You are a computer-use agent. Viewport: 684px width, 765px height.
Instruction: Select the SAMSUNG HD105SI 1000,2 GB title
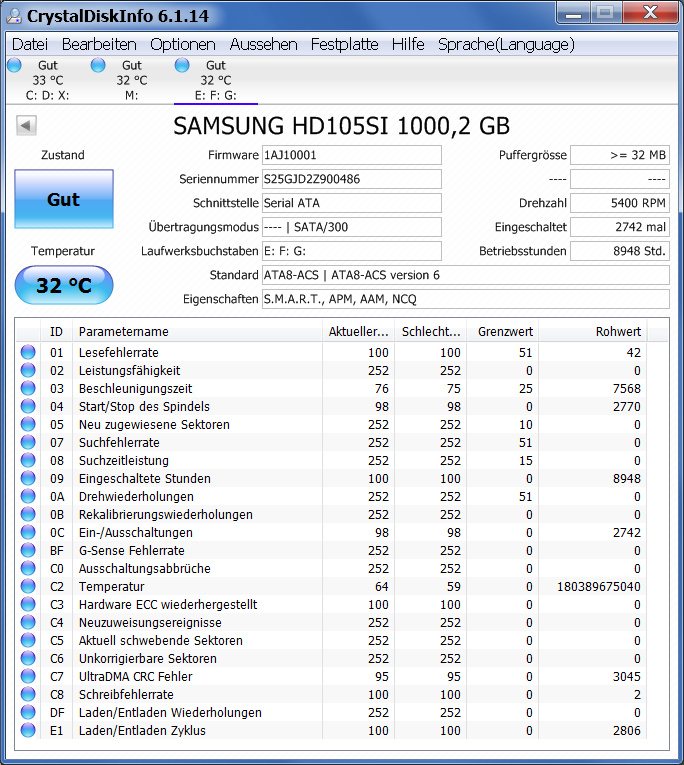(x=342, y=126)
